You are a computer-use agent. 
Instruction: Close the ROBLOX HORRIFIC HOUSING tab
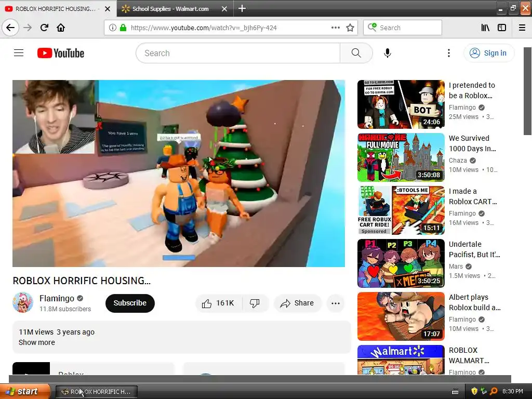pyautogui.click(x=108, y=9)
